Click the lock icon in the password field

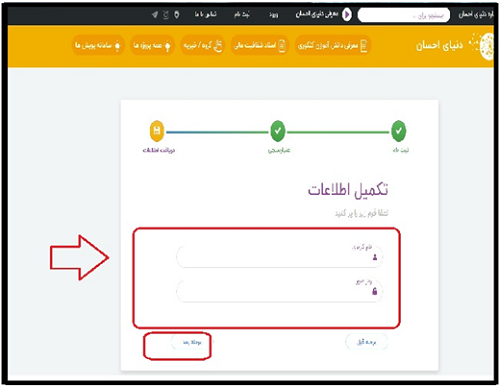[375, 291]
